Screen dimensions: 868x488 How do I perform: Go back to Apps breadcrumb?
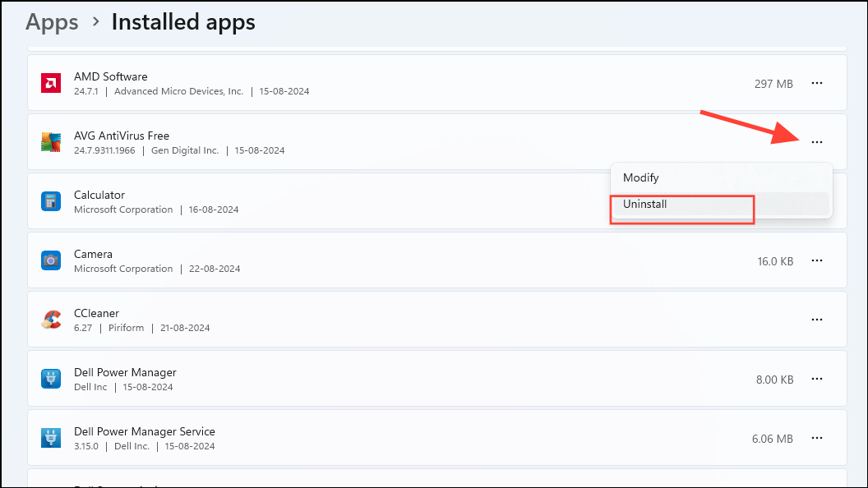(x=52, y=22)
